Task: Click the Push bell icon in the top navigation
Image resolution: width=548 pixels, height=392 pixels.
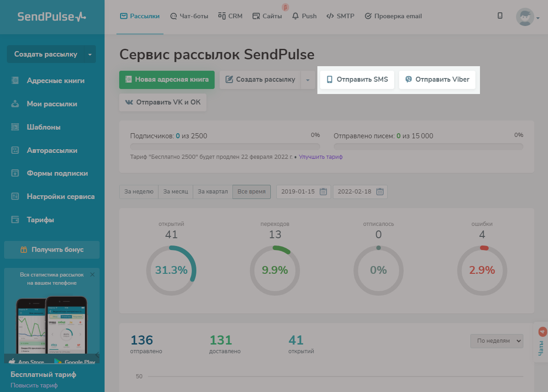Action: [x=295, y=16]
